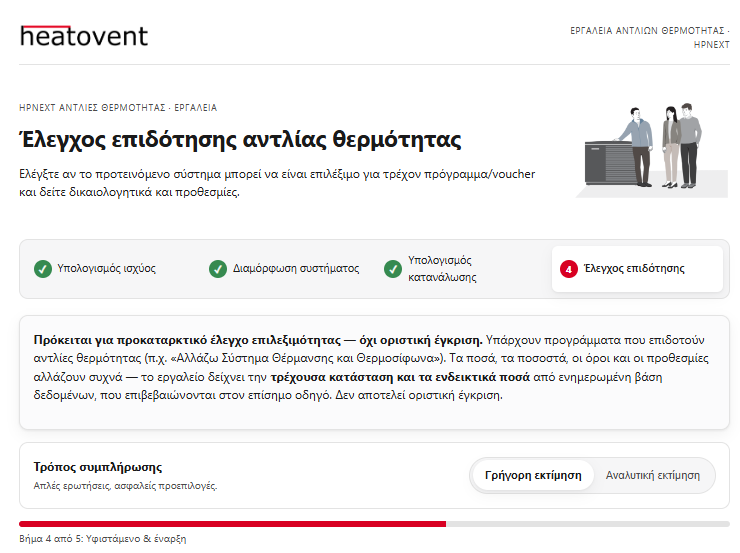Click the ΕΡΓΑΛΕΙΑ breadcrumb item
The image size is (740, 553).
195,108
